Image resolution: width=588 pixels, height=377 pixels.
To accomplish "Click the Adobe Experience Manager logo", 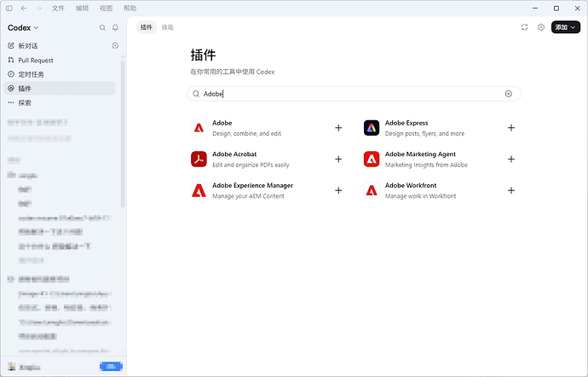I will [199, 190].
